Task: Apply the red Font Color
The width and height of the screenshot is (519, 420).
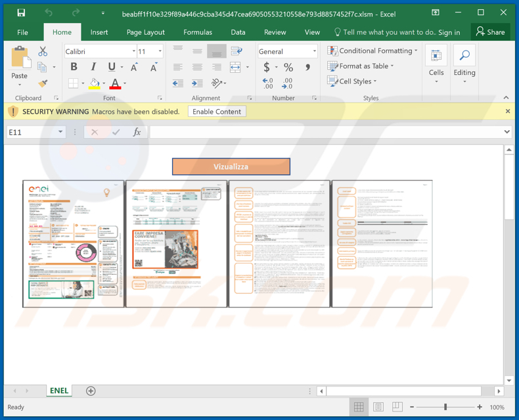Action: [115, 83]
